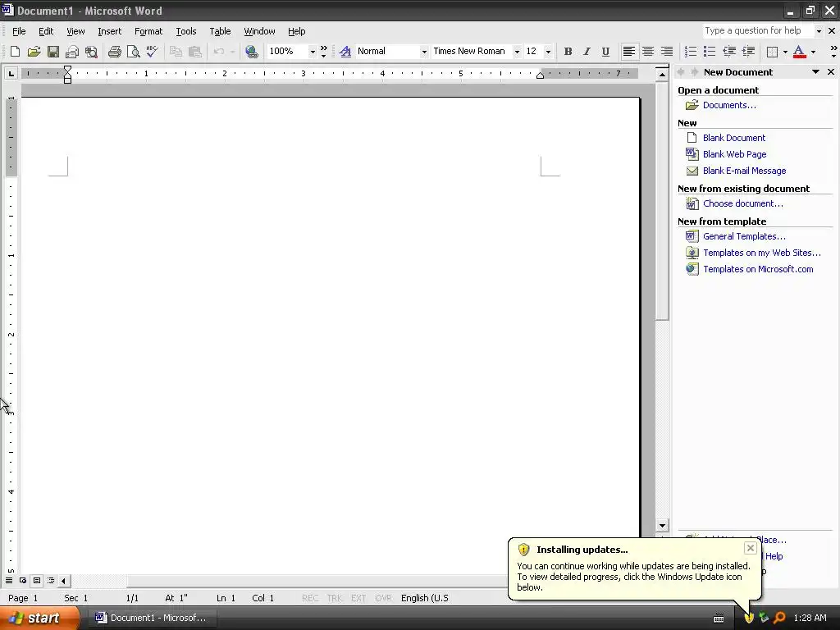Click the E-mail toolbar icon
The height and width of the screenshot is (630, 840).
coord(72,52)
